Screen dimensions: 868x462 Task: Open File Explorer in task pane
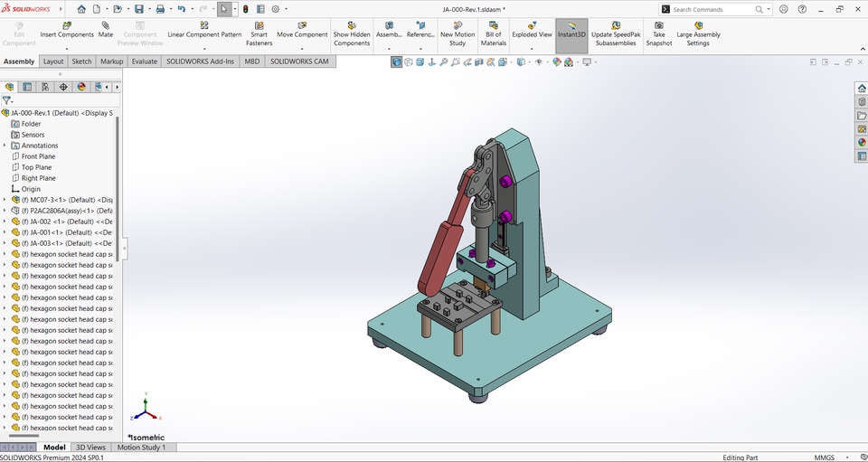862,116
